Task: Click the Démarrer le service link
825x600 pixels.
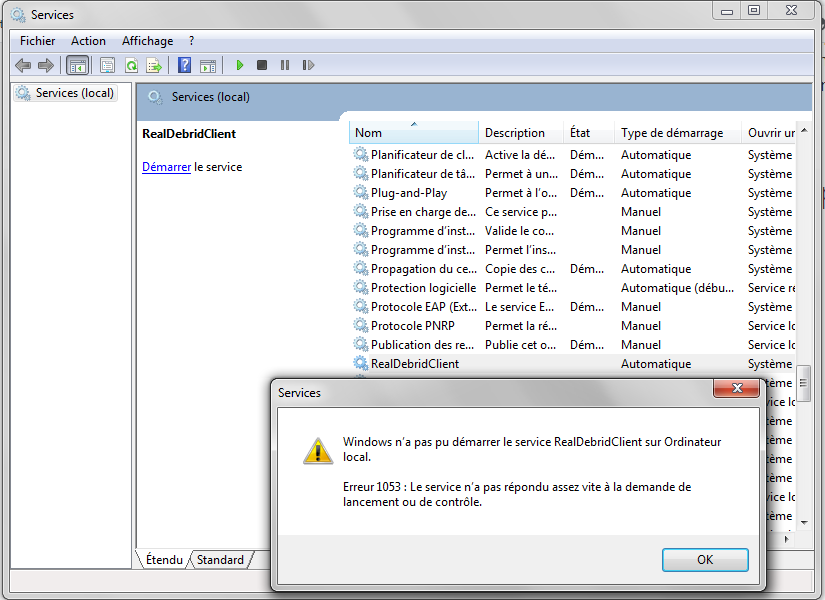Action: (166, 167)
